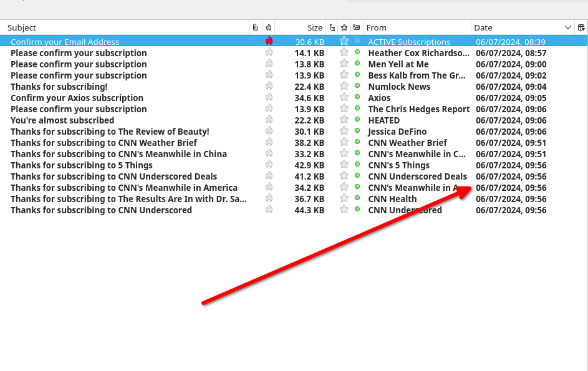Mark the Bess Kalb message as read via green dot

point(357,74)
